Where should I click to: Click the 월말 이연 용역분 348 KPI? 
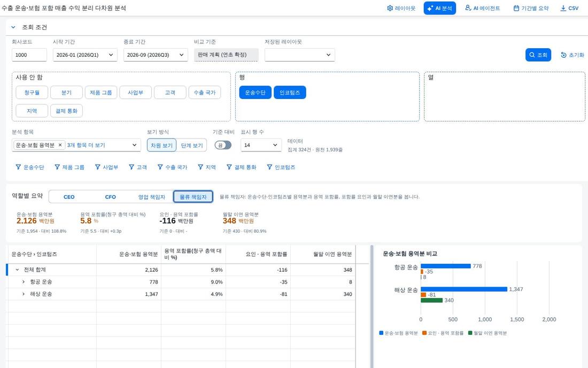244,223
